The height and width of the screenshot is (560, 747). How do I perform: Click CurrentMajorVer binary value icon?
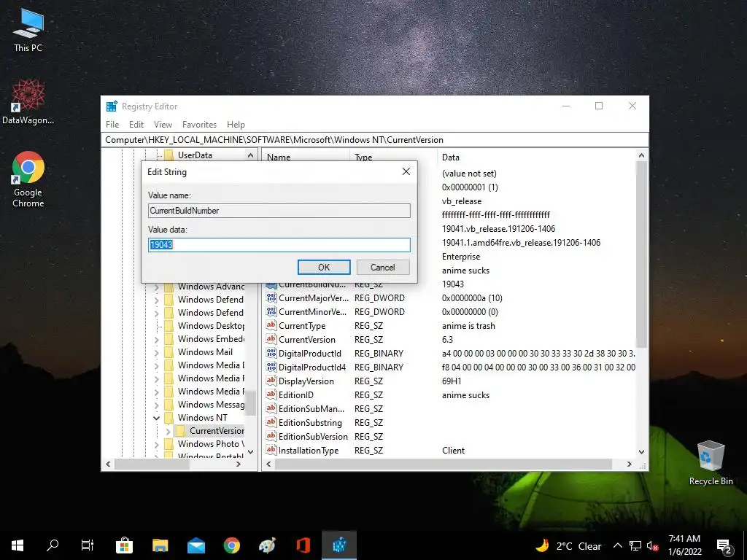coord(271,298)
